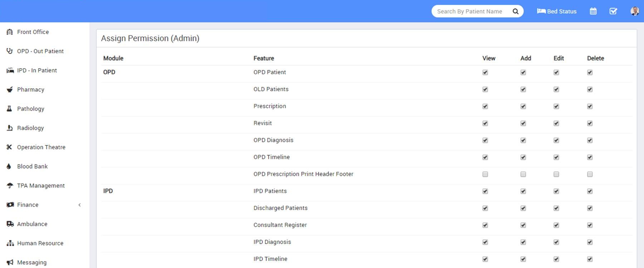Uncheck View for IPD Timeline

point(485,259)
